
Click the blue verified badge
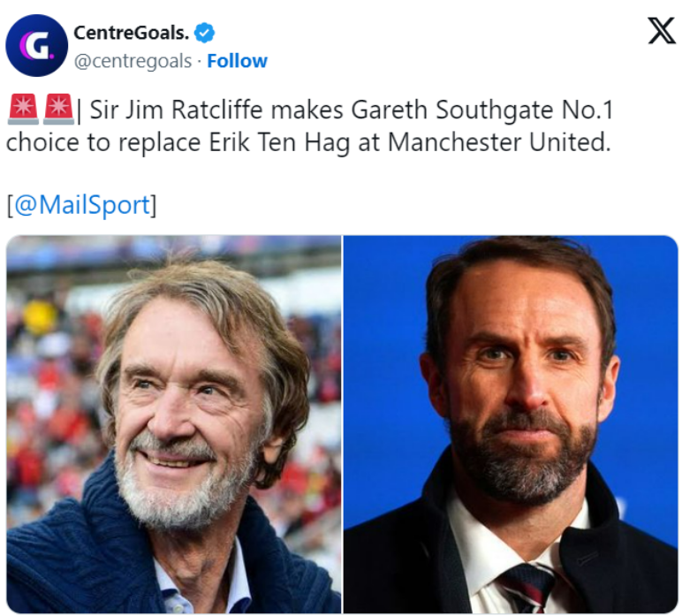[205, 34]
